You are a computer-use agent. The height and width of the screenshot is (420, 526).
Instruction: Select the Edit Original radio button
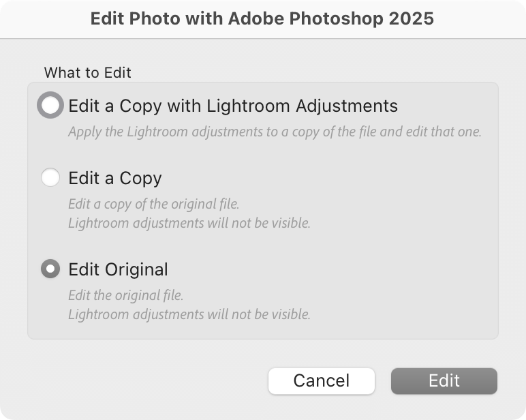pyautogui.click(x=50, y=269)
